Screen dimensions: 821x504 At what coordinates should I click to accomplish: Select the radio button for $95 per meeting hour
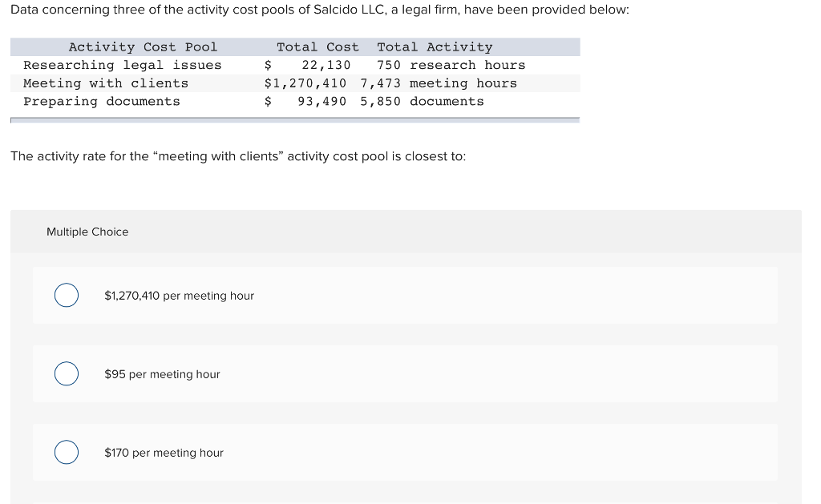tap(67, 373)
